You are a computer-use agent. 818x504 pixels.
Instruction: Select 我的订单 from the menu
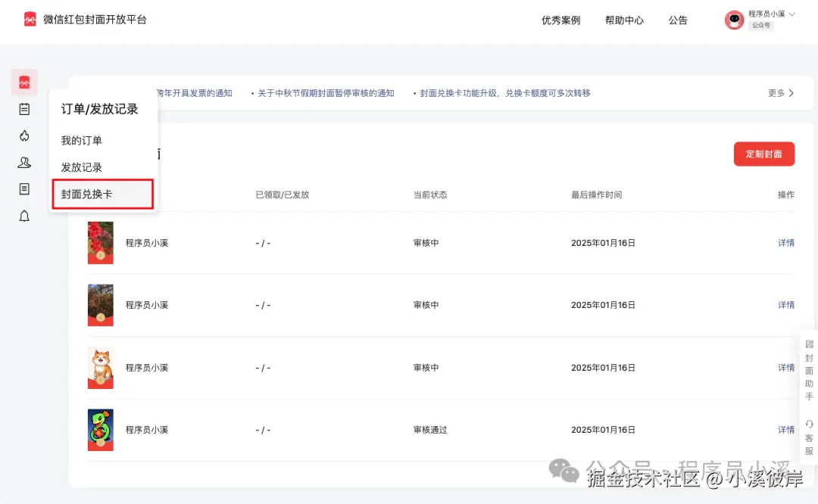coord(81,139)
